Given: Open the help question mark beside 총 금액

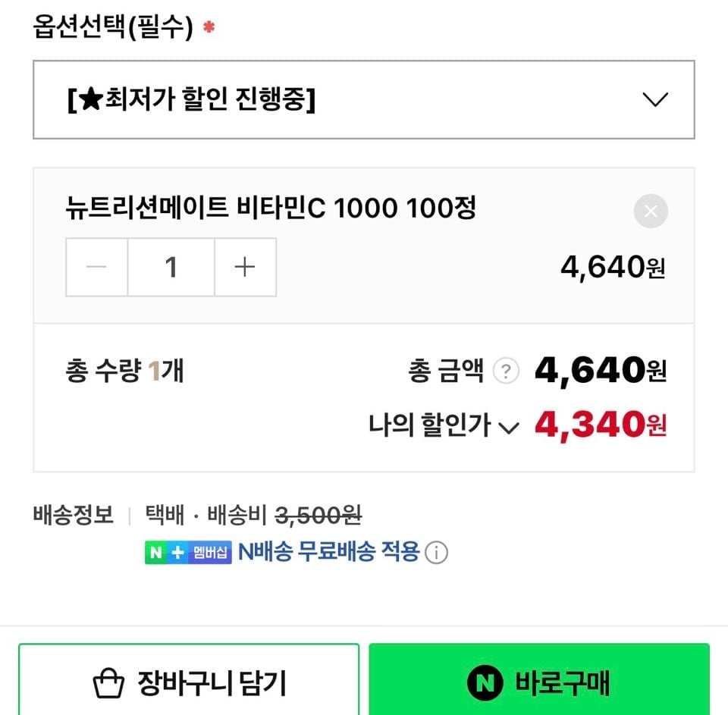Looking at the screenshot, I should pyautogui.click(x=506, y=372).
